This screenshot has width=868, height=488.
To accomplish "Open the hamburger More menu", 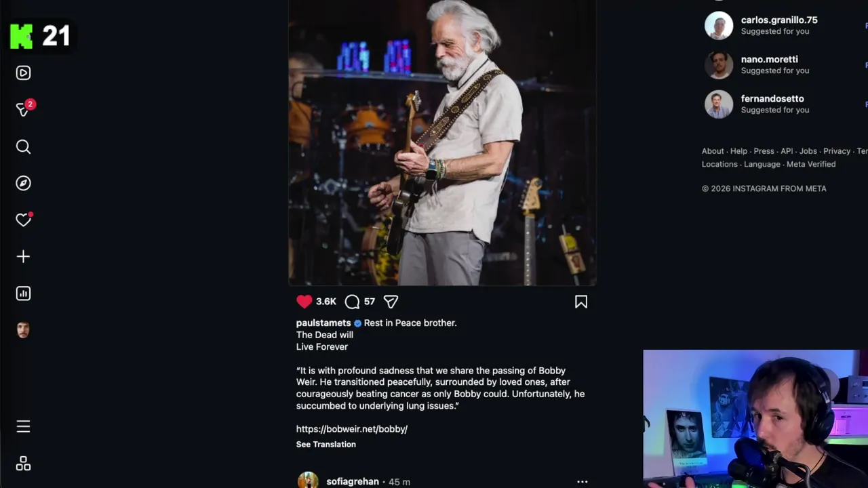I will (23, 426).
